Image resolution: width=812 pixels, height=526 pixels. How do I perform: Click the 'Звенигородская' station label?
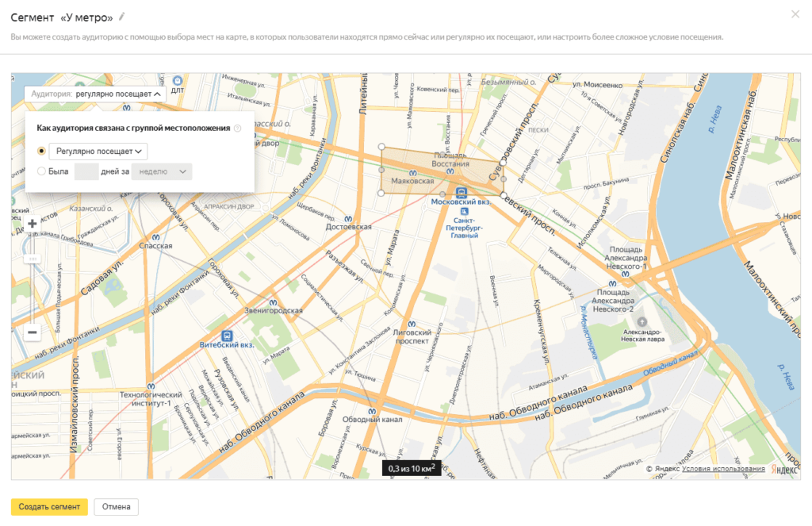tap(274, 310)
